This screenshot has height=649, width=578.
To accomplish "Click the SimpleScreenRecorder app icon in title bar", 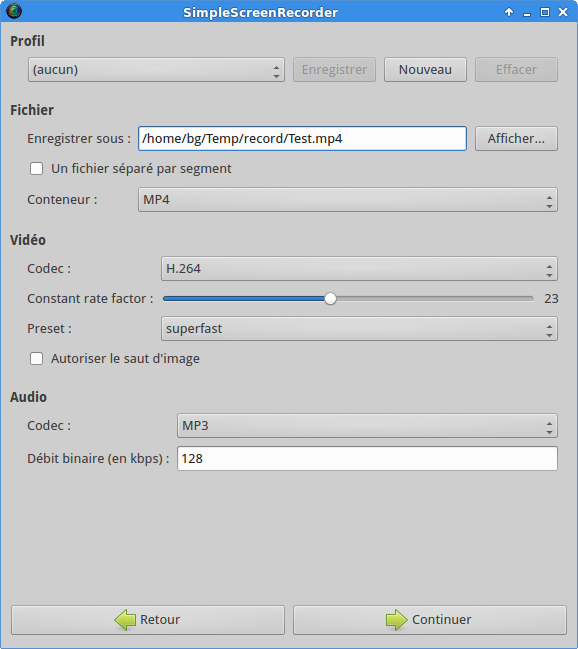I will click(x=14, y=11).
